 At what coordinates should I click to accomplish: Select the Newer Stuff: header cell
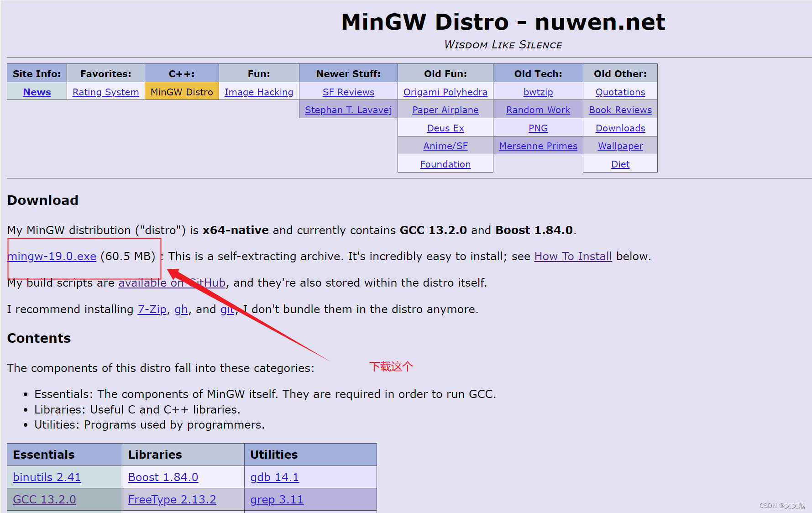tap(348, 73)
